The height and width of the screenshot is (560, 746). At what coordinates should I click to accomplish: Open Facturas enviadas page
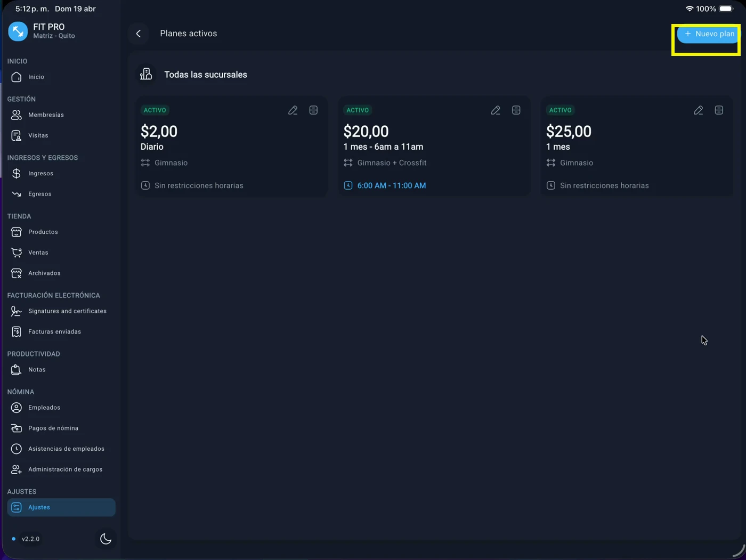point(54,332)
